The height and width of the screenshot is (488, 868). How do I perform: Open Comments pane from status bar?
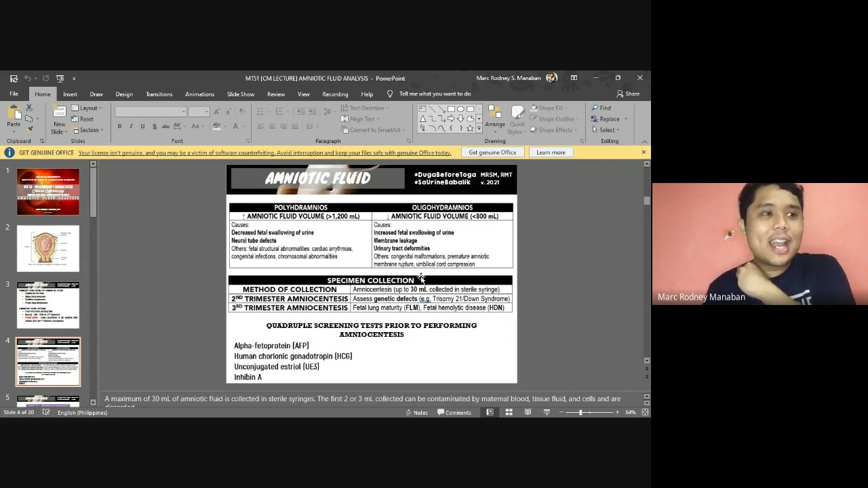click(x=454, y=412)
